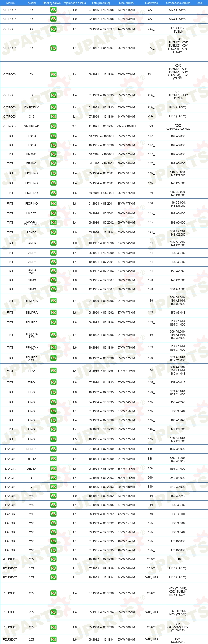This screenshot has height=644, width=208.
Task: Click the RDZ (XU10MZ), XU102C engine code
Action: 178,127
